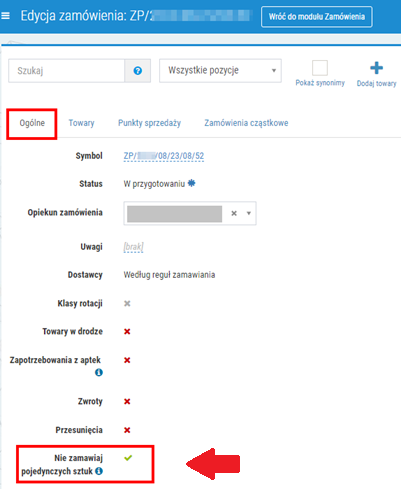Screen dimensions: 401x489
Task: Open the Punkty sprzedaży tab
Action: click(x=149, y=123)
